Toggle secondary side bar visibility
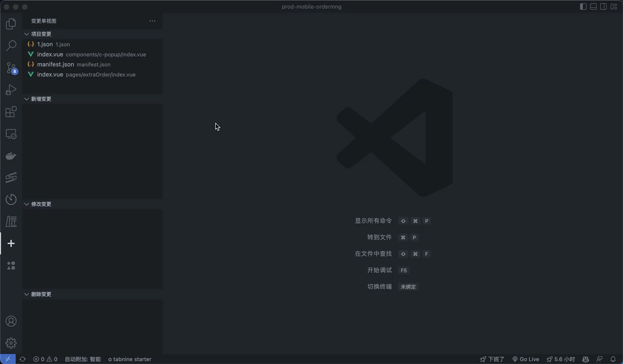This screenshot has width=623, height=364. tap(603, 6)
